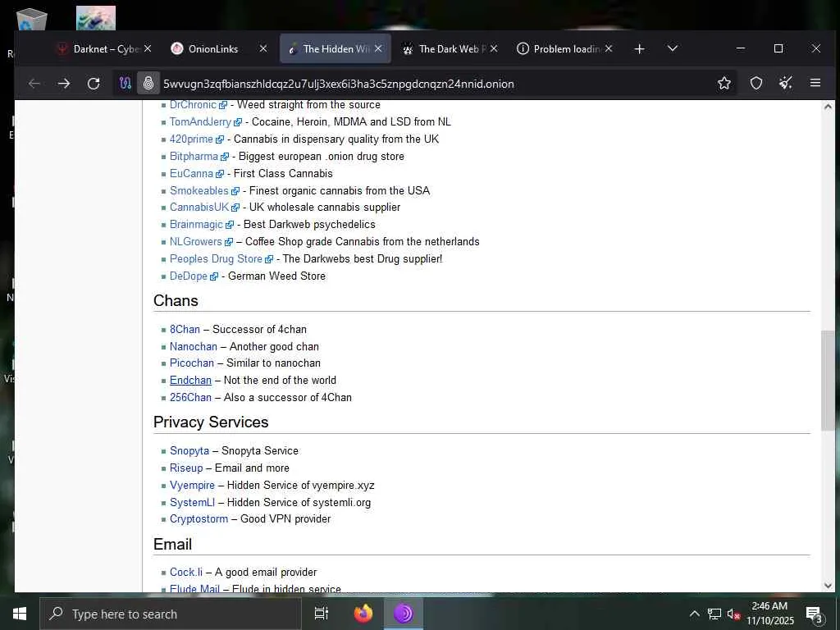Open the Cock.li email link

(186, 573)
